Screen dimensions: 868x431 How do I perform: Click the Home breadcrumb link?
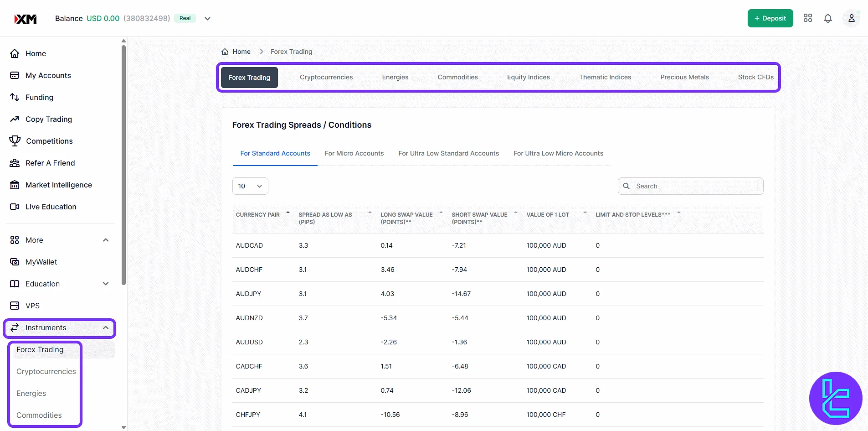(x=241, y=52)
